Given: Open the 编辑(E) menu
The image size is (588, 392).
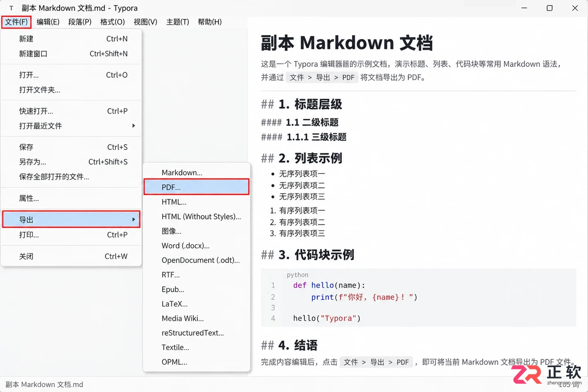Looking at the screenshot, I should click(x=48, y=22).
